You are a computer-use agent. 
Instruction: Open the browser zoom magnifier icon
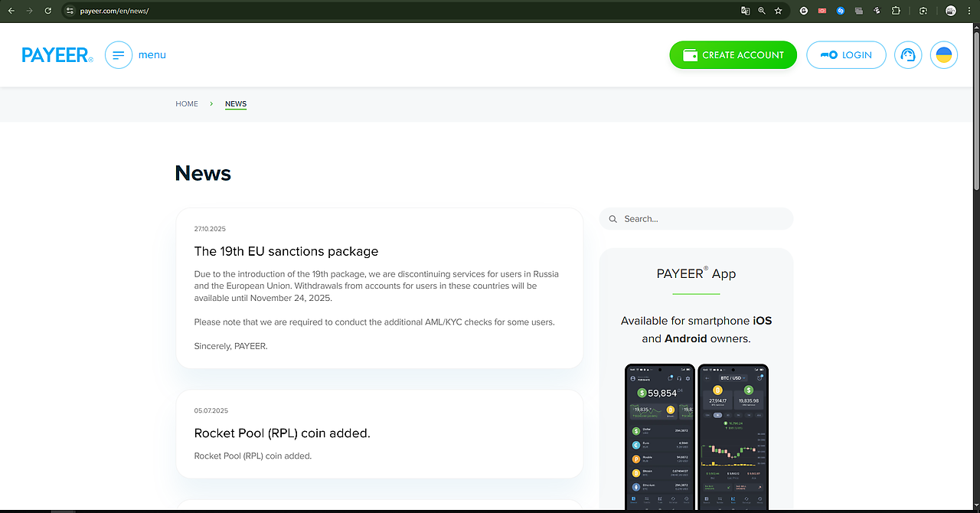762,11
